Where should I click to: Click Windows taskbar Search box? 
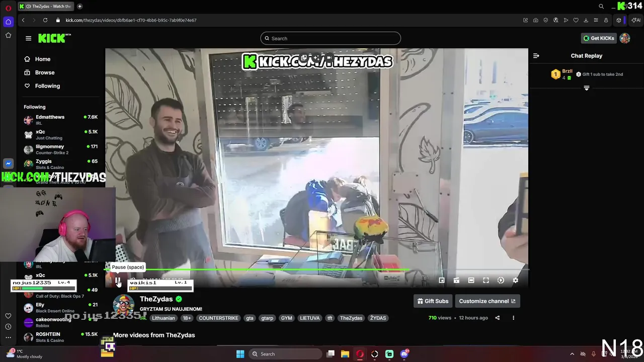click(x=285, y=354)
